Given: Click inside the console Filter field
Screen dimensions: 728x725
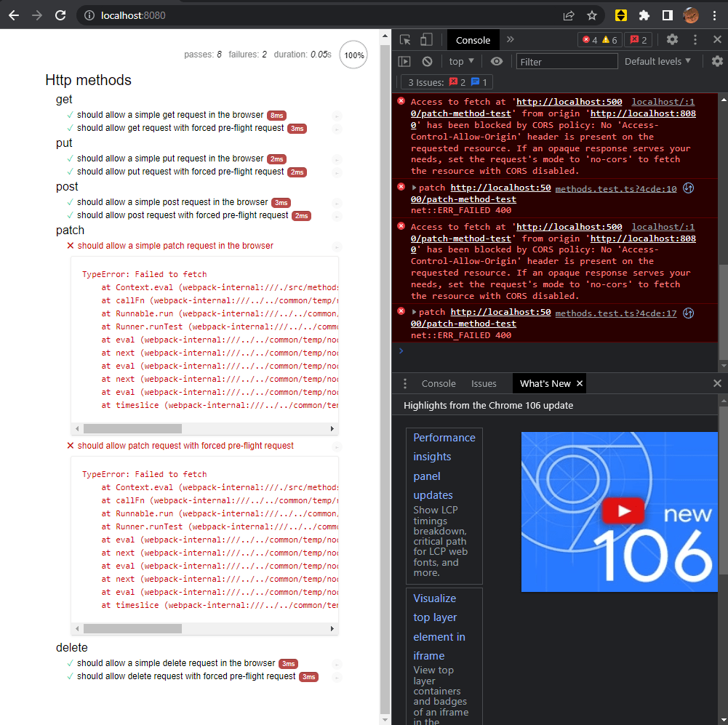Looking at the screenshot, I should click(567, 61).
